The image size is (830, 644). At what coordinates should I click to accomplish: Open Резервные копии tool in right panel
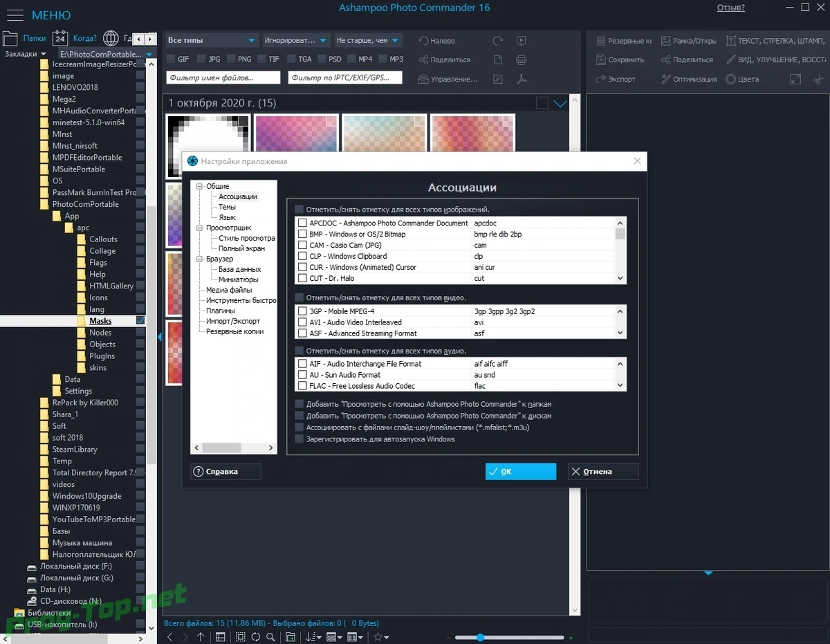tap(623, 41)
